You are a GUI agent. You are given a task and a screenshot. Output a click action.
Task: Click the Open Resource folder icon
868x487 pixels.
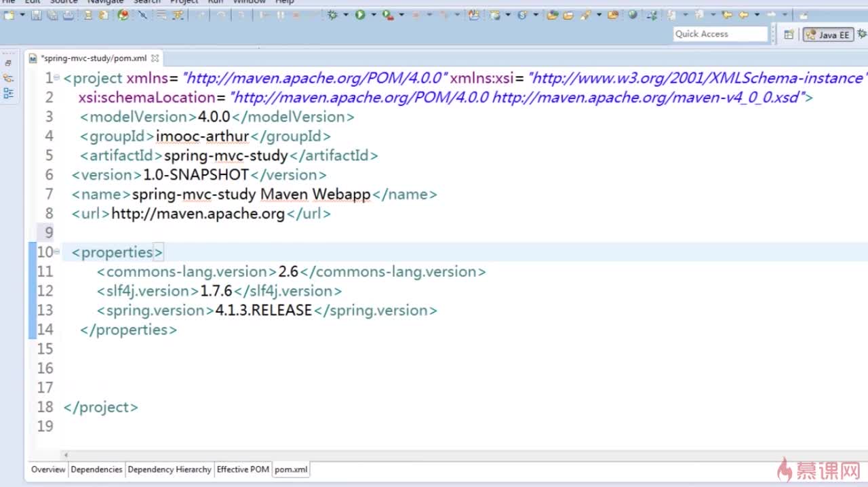tap(613, 14)
